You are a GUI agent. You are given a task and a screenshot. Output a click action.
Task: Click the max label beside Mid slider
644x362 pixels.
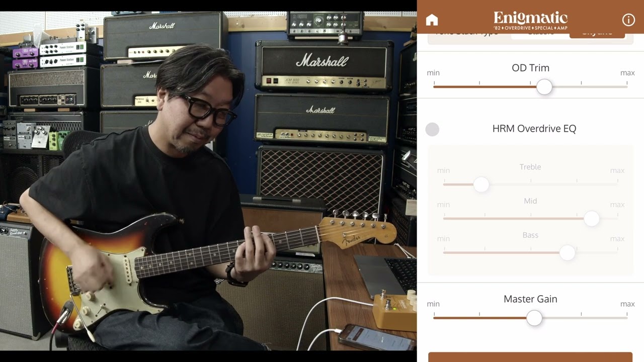point(617,204)
